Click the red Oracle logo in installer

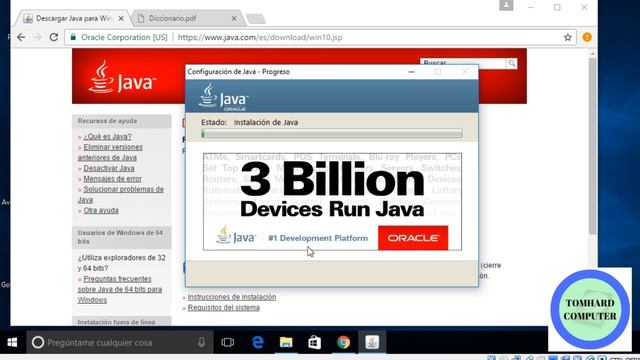click(413, 238)
